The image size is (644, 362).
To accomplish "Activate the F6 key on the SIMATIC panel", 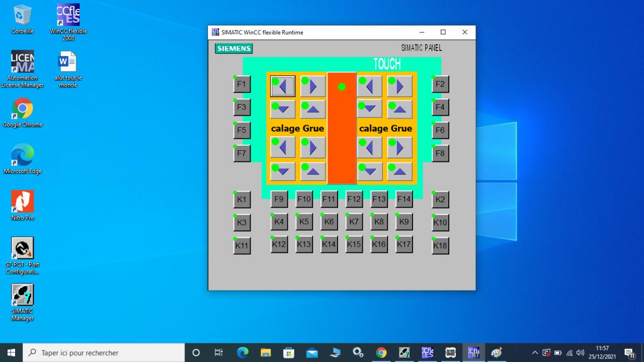I will (440, 130).
